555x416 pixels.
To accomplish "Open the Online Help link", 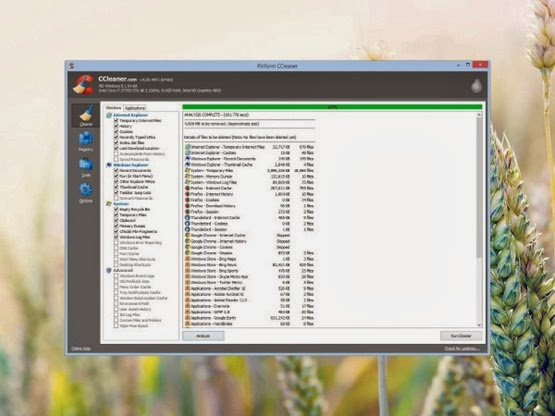I will pos(81,349).
